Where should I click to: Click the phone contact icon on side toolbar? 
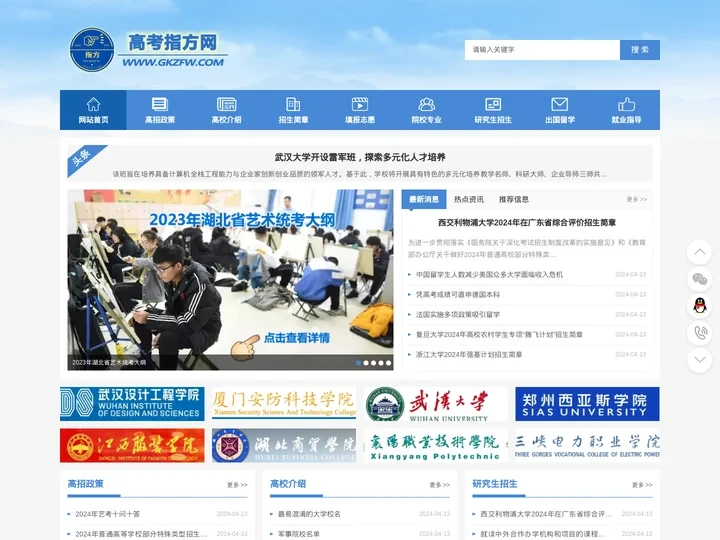[x=699, y=332]
